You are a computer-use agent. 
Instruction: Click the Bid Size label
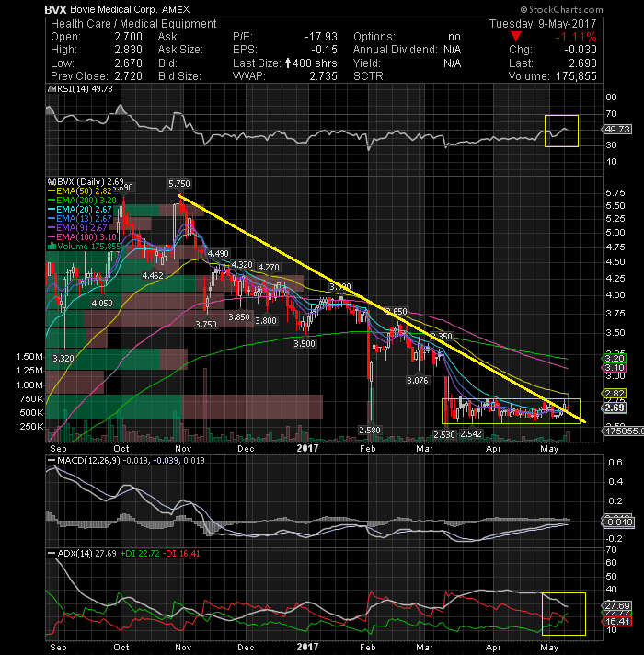click(x=179, y=76)
